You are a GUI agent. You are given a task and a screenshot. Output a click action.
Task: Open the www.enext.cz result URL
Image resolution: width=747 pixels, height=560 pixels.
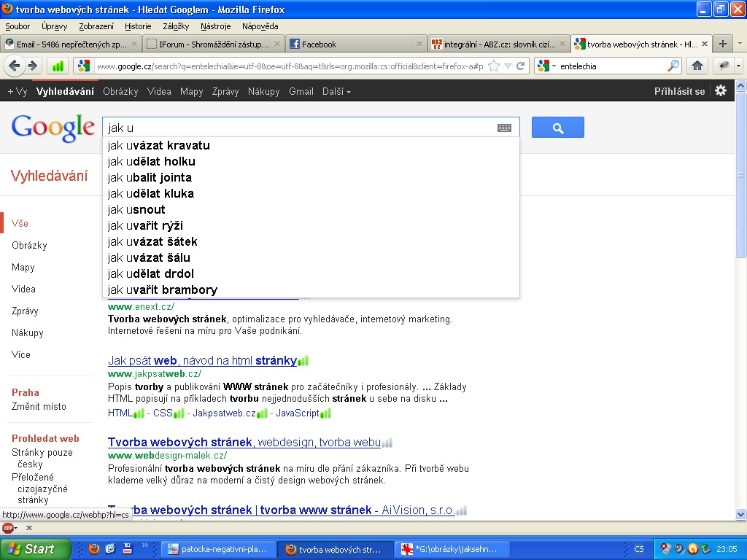coord(141,306)
